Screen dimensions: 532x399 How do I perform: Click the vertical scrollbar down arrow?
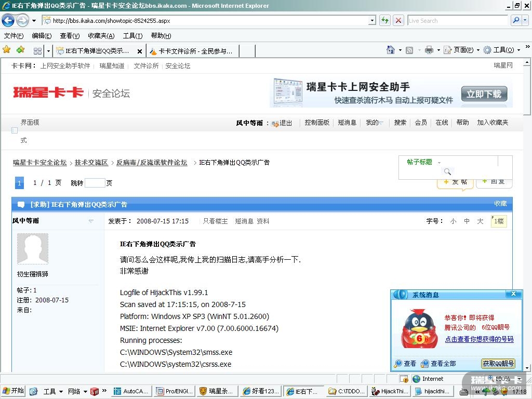(x=527, y=368)
